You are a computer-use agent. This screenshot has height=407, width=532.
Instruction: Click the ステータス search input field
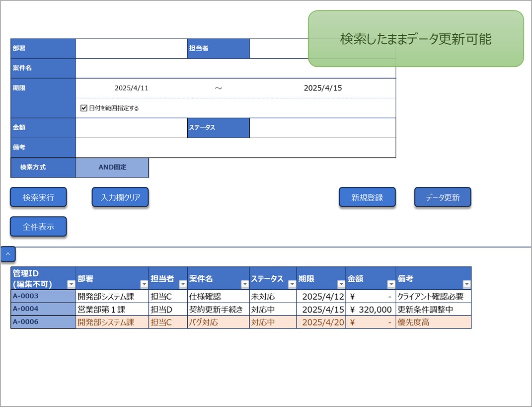click(x=323, y=128)
